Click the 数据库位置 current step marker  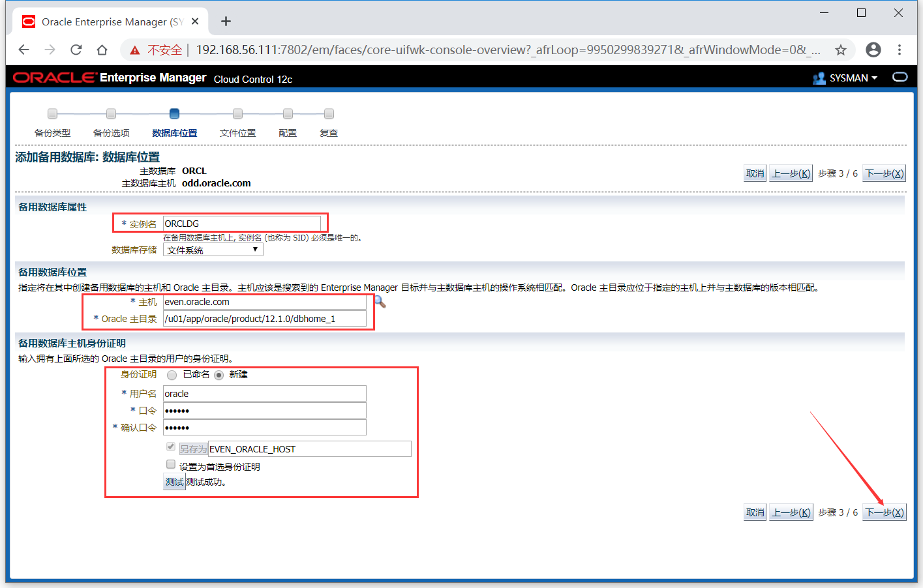coord(174,113)
